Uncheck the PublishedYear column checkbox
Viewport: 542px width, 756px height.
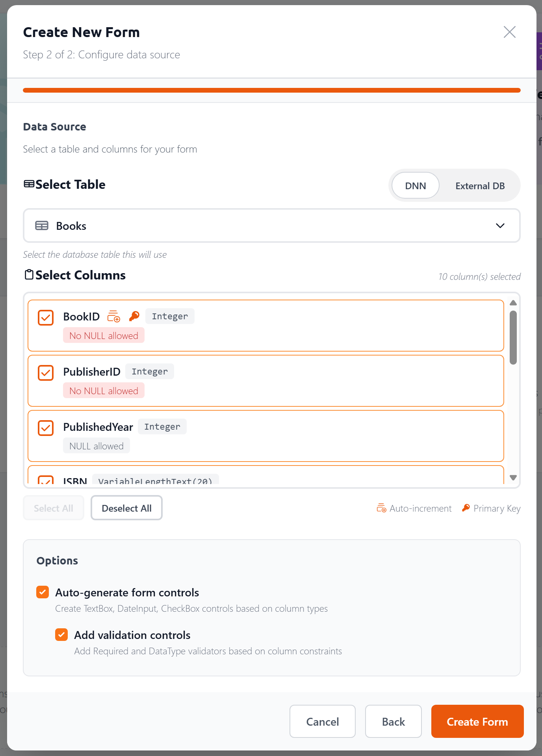coord(46,428)
